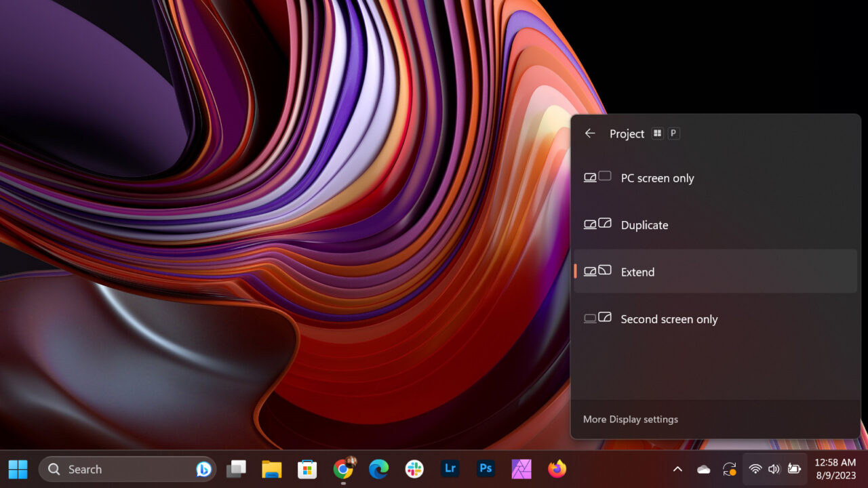Switch to Google Chrome window
This screenshot has height=488, width=868.
point(343,469)
